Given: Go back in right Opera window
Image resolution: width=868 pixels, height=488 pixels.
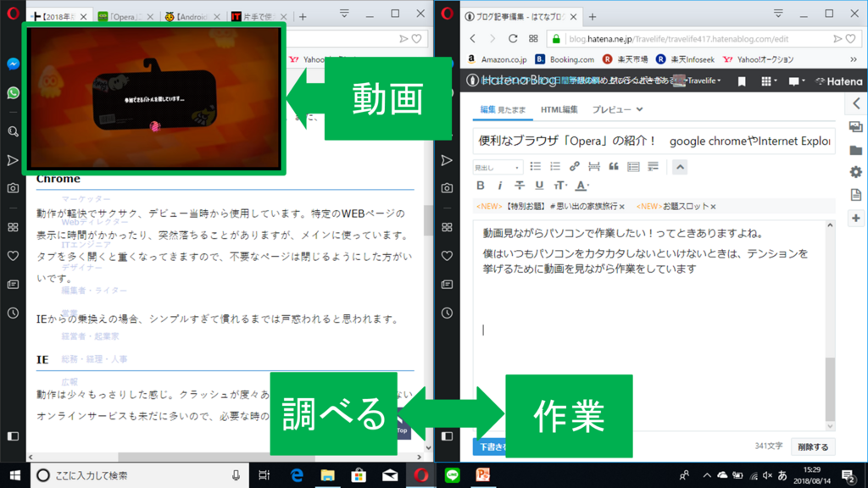Looking at the screenshot, I should [x=473, y=39].
